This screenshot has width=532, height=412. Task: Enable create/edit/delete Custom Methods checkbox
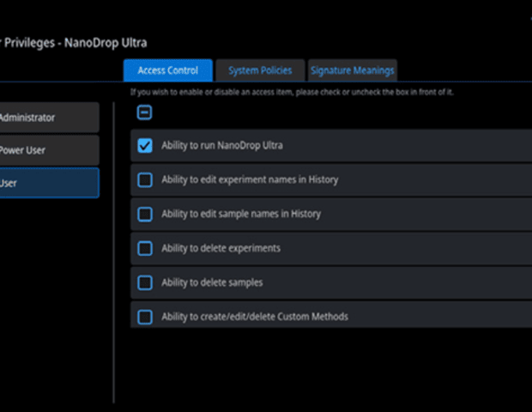point(145,317)
